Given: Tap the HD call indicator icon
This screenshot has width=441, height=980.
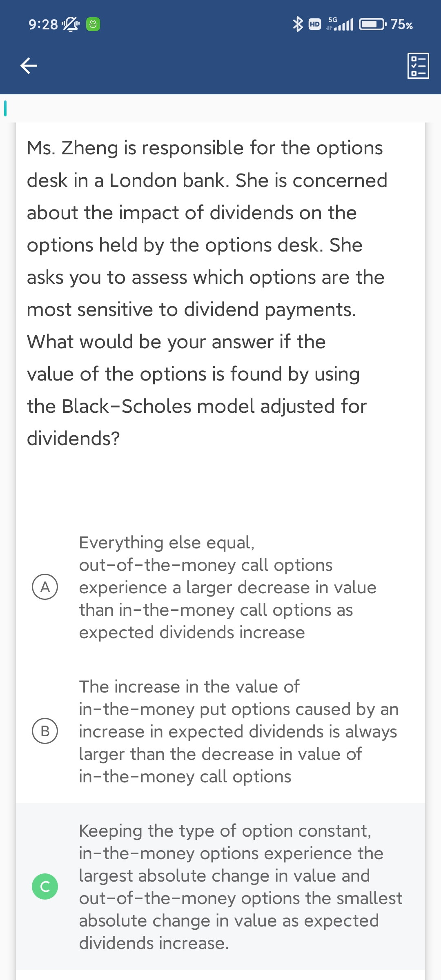Looking at the screenshot, I should [x=314, y=24].
